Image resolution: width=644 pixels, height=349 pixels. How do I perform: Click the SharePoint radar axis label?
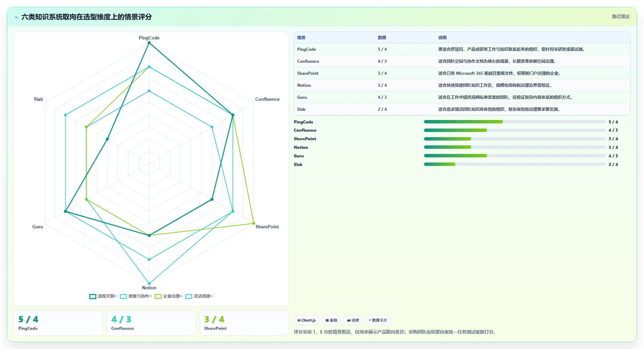pyautogui.click(x=267, y=227)
